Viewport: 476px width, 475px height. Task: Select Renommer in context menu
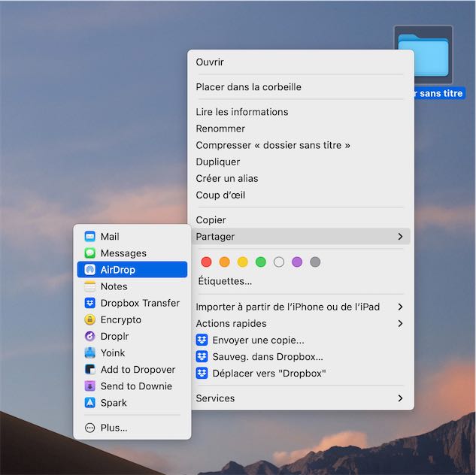[301, 129]
